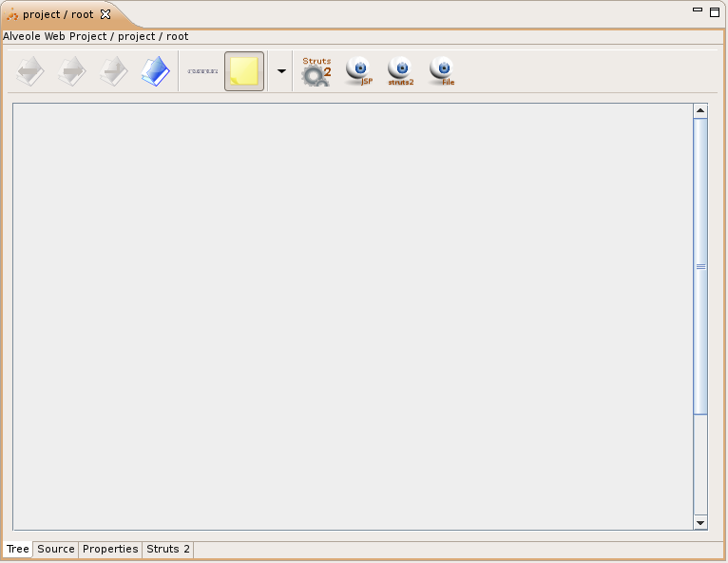Open the Properties tab
Image resolution: width=728 pixels, height=563 pixels.
point(110,550)
